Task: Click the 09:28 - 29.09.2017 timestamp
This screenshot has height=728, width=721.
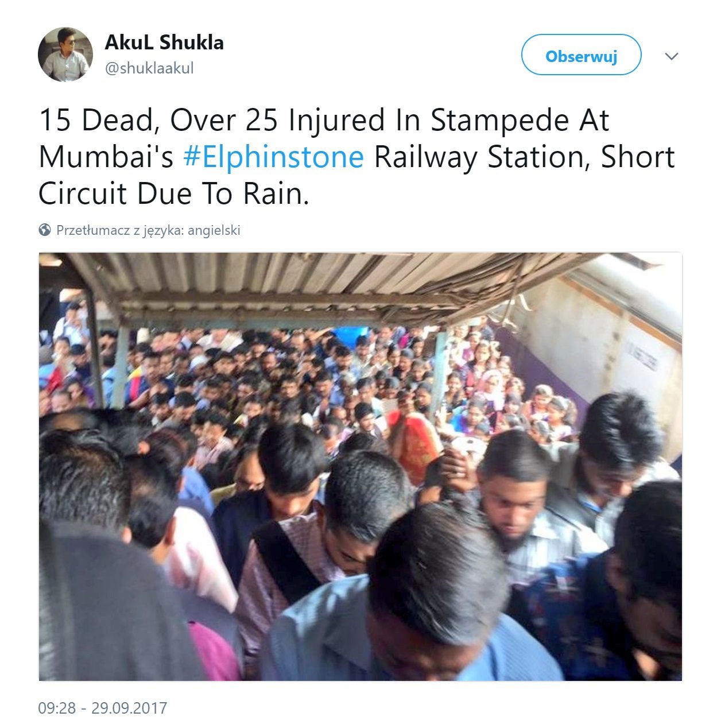Action: 103,708
